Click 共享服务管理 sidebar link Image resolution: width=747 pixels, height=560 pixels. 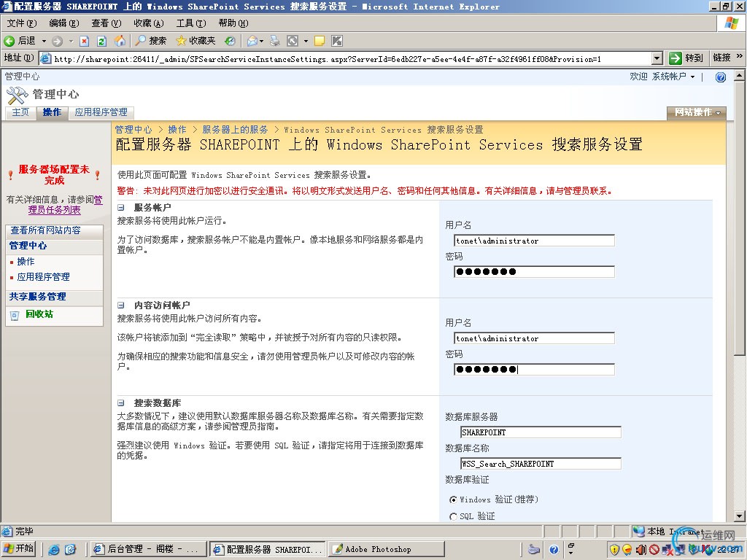click(x=38, y=297)
